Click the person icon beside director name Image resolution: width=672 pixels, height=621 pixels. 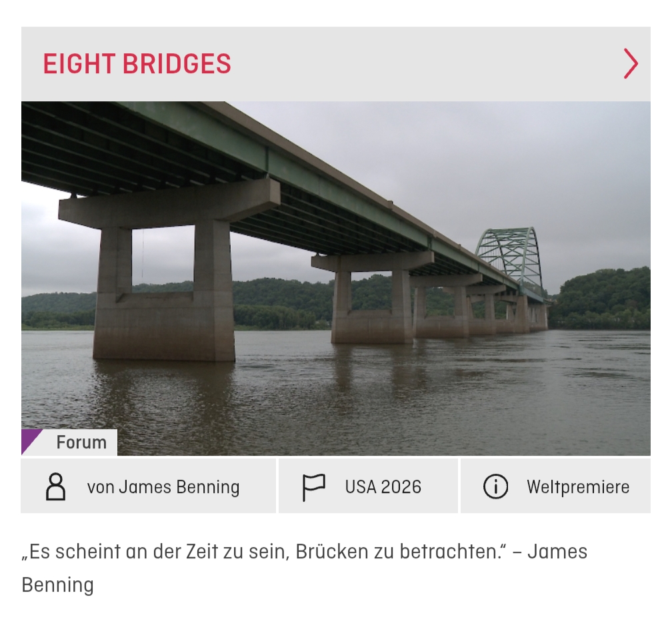56,487
